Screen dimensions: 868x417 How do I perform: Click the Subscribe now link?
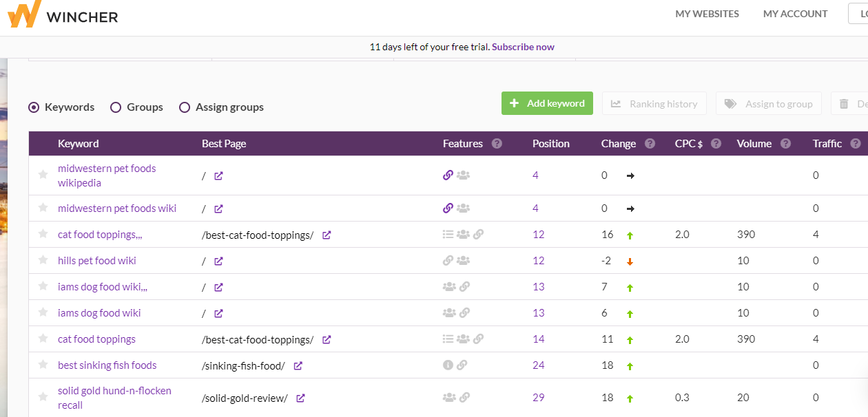point(523,47)
